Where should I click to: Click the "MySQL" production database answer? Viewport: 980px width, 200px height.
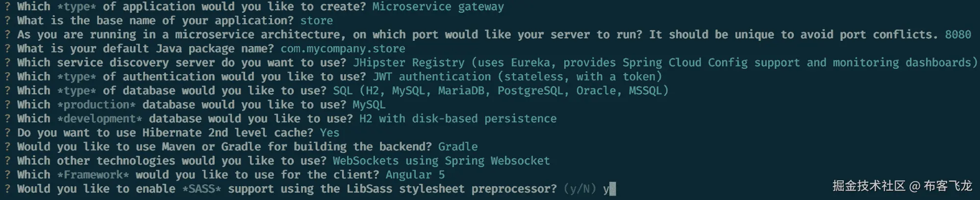(x=369, y=105)
